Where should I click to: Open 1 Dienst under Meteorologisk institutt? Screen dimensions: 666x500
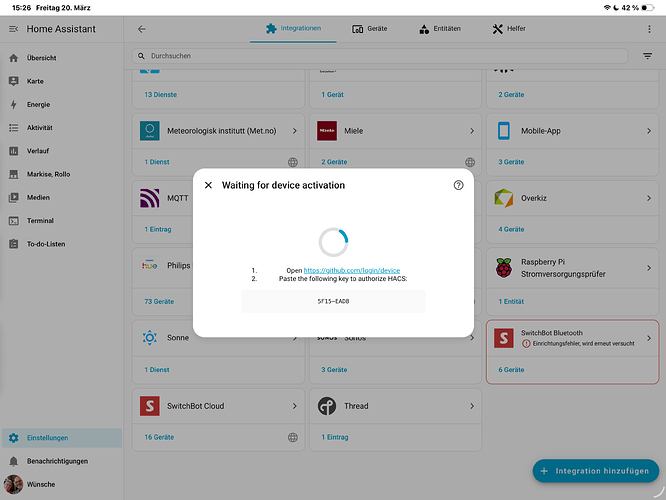tap(157, 162)
